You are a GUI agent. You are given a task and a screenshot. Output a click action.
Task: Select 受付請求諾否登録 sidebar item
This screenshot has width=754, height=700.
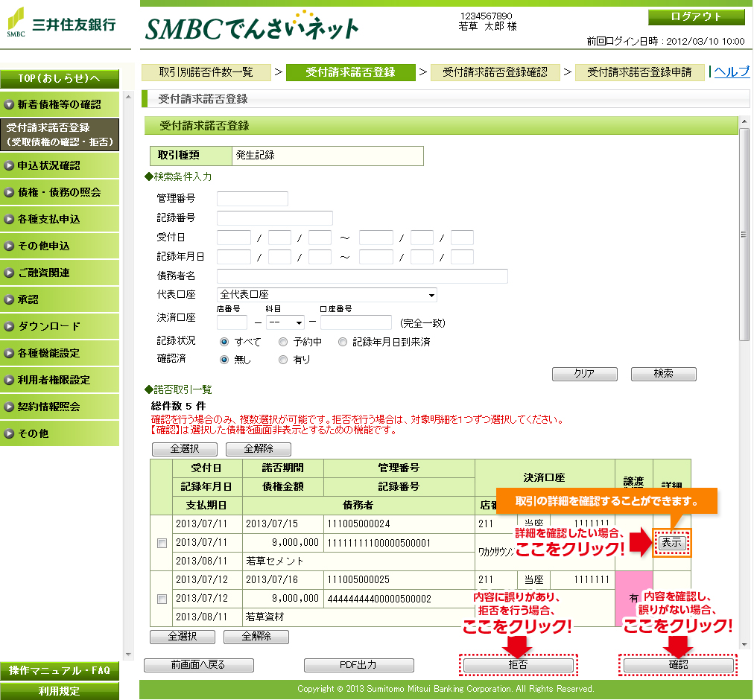coord(60,135)
